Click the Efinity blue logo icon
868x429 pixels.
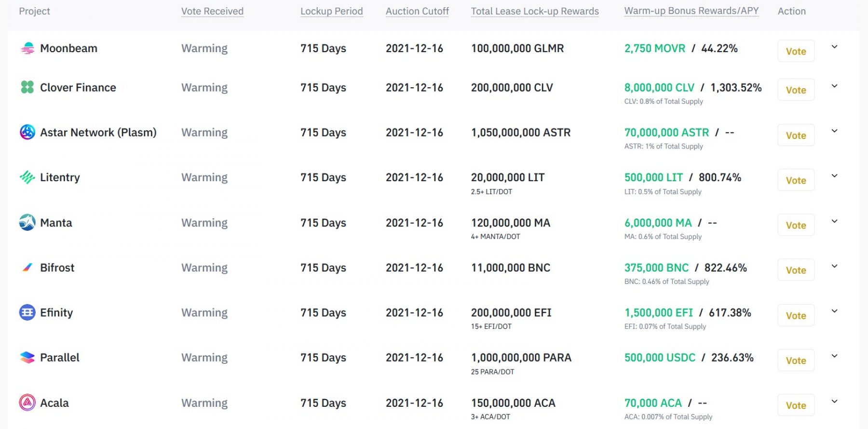(27, 312)
